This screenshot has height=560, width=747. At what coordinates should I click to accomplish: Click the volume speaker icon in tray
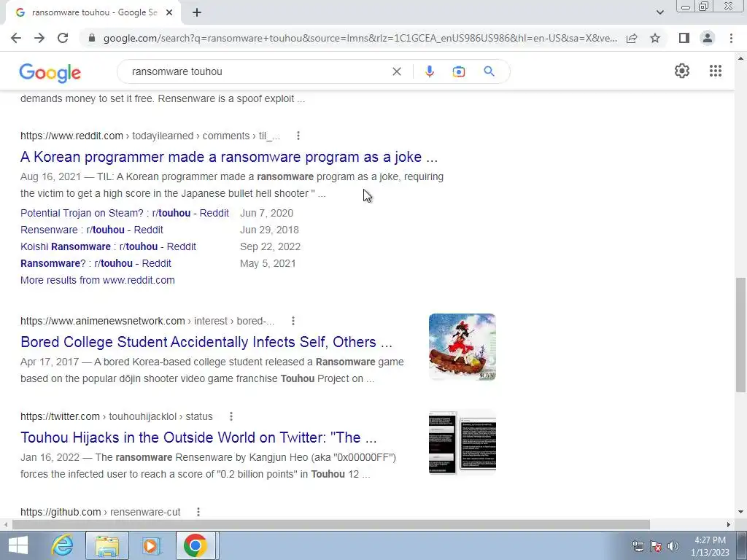(673, 546)
